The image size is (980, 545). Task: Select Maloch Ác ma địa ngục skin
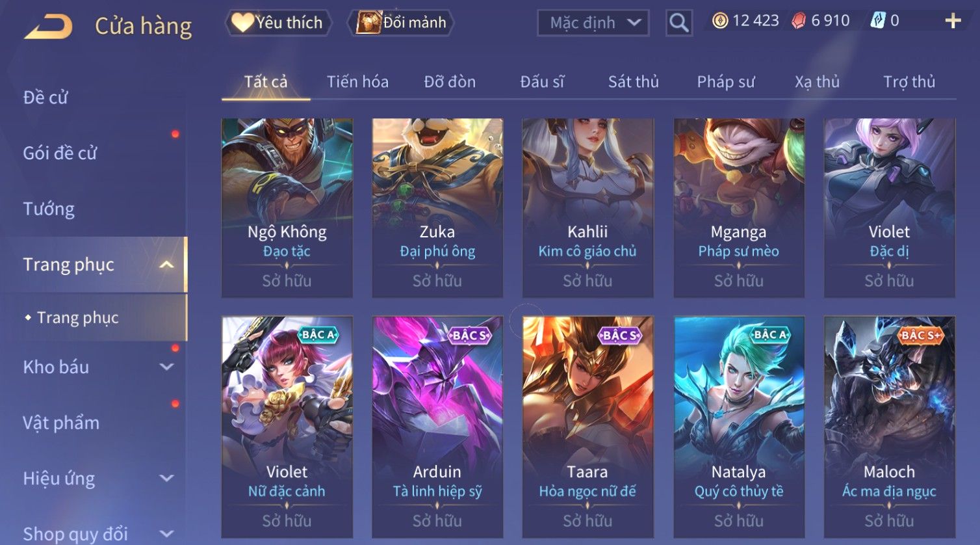tap(890, 427)
